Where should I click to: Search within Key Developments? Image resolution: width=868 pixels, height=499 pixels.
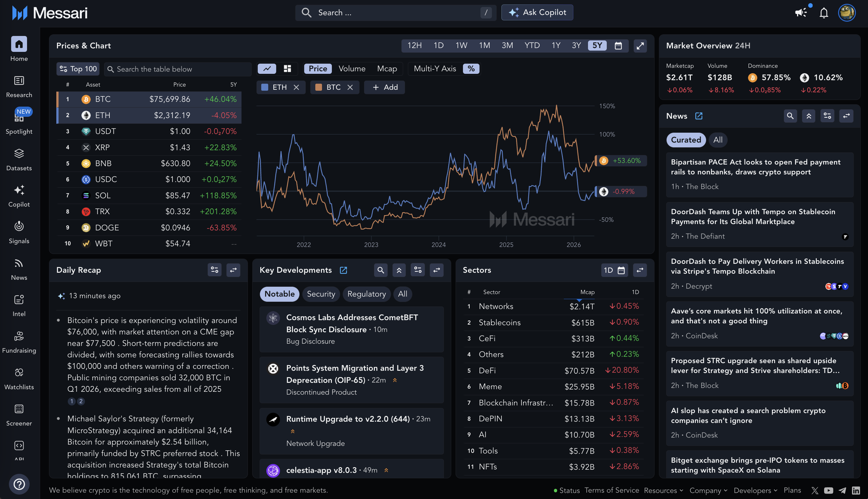click(380, 270)
